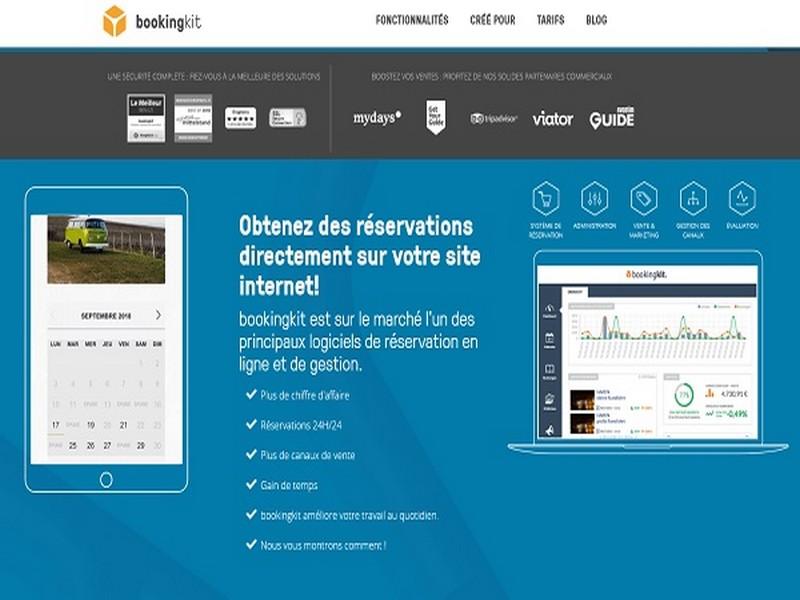
Task: Click the mydays partner logo
Action: [x=377, y=118]
